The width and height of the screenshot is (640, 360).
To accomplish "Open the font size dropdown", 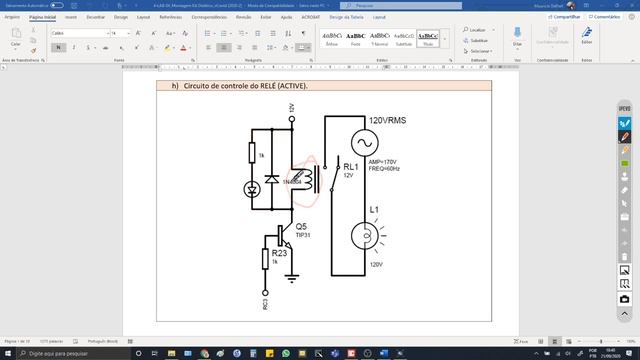I will (x=129, y=33).
